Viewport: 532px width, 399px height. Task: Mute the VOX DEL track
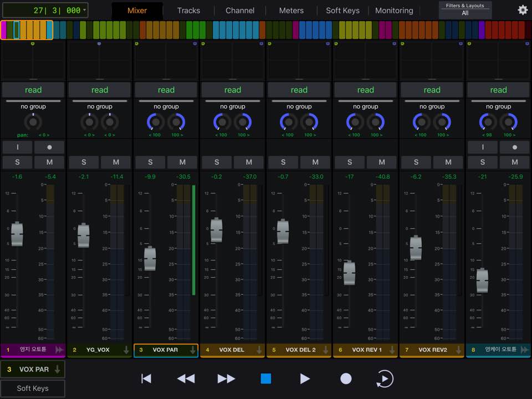point(249,162)
